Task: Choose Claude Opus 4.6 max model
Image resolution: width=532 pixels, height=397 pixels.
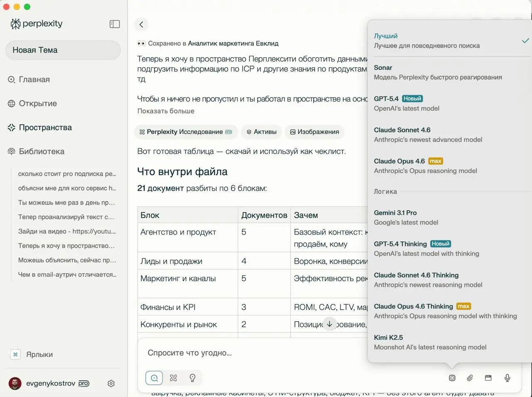Action: 451,166
